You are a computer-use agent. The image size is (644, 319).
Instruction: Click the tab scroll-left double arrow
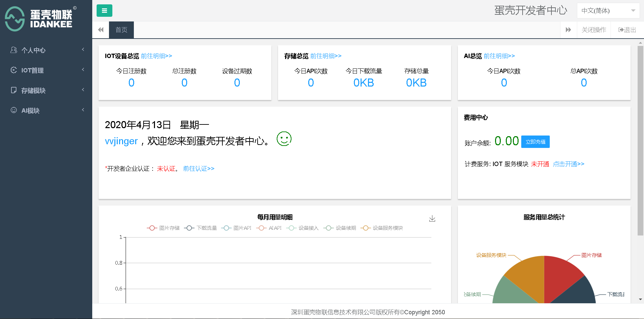[101, 30]
